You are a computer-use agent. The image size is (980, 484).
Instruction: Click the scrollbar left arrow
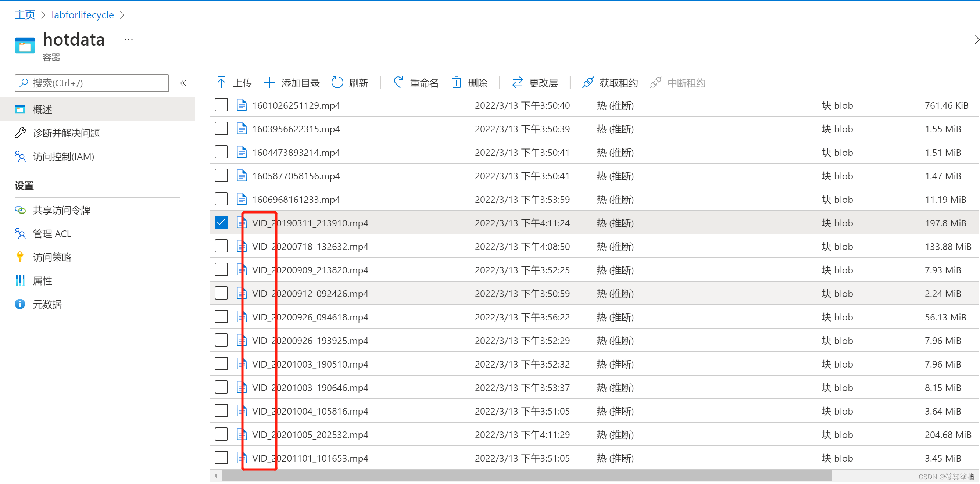pos(216,476)
